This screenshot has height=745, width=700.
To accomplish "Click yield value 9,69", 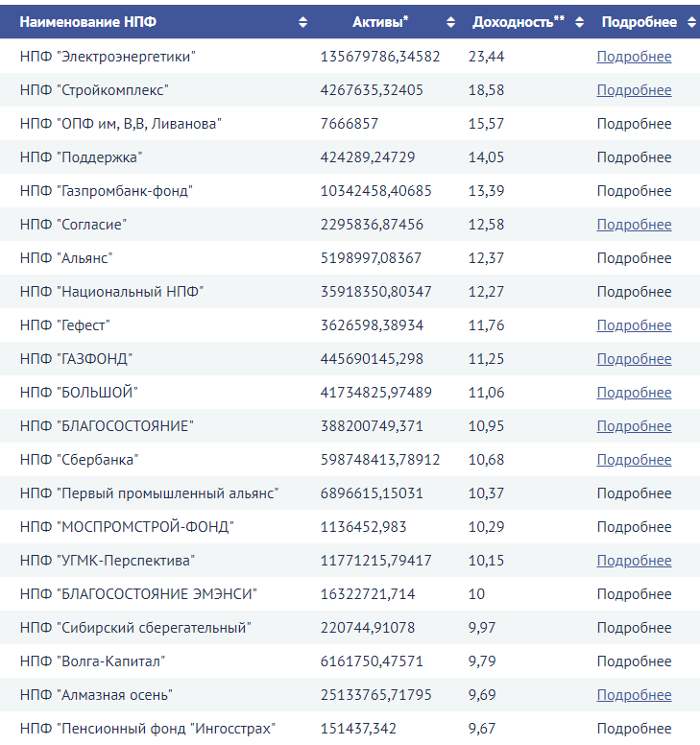I will [x=482, y=695].
